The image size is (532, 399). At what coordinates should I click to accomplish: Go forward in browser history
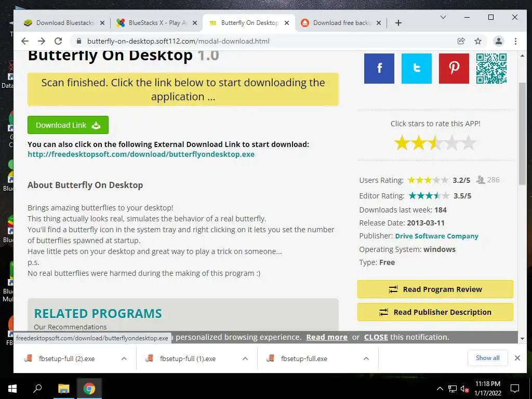(42, 41)
